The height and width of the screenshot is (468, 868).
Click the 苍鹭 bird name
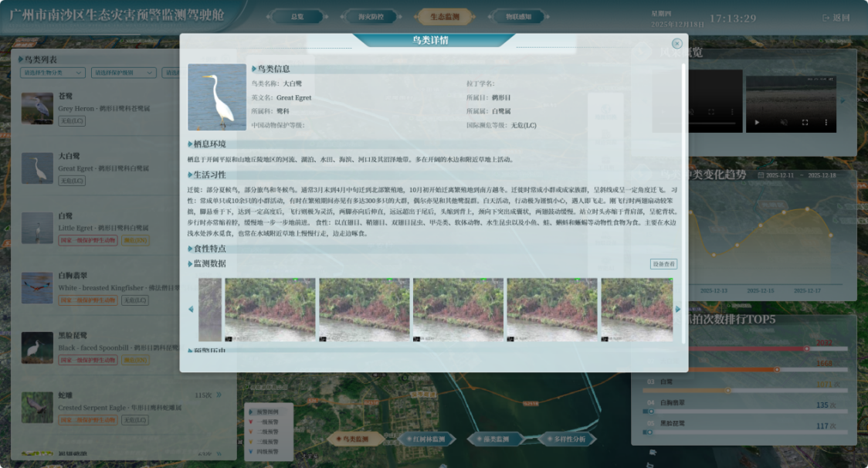pos(66,96)
